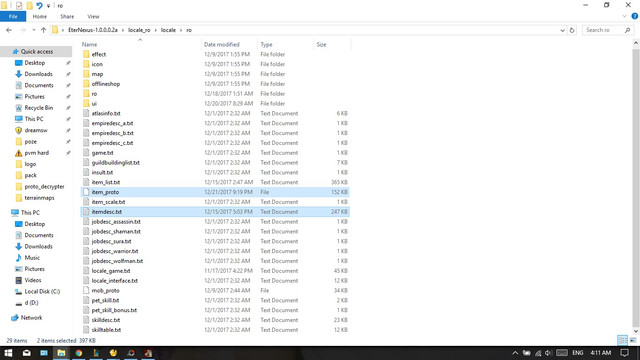
Task: Click the Help question mark icon
Action: tap(635, 16)
